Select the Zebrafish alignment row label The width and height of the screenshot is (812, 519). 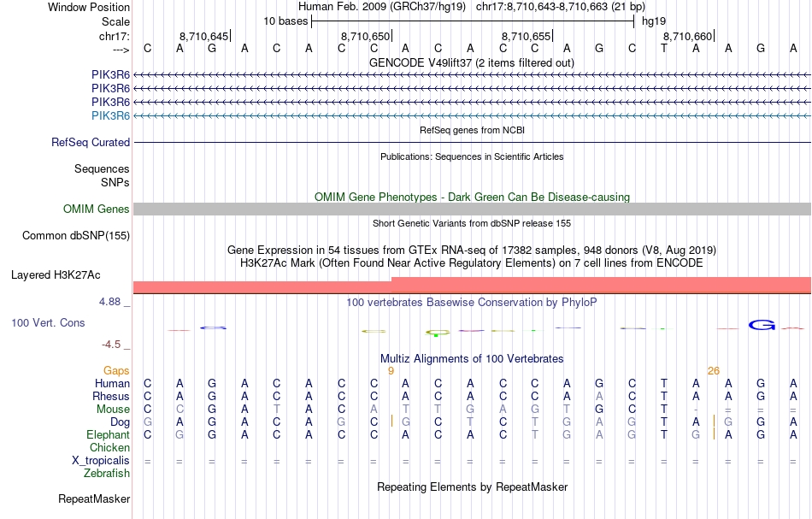tap(107, 473)
